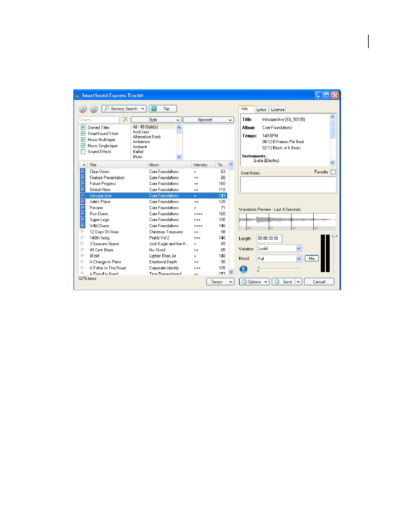Click the User Notes text box
Image resolution: width=416 pixels, height=532 pixels.
point(288,184)
